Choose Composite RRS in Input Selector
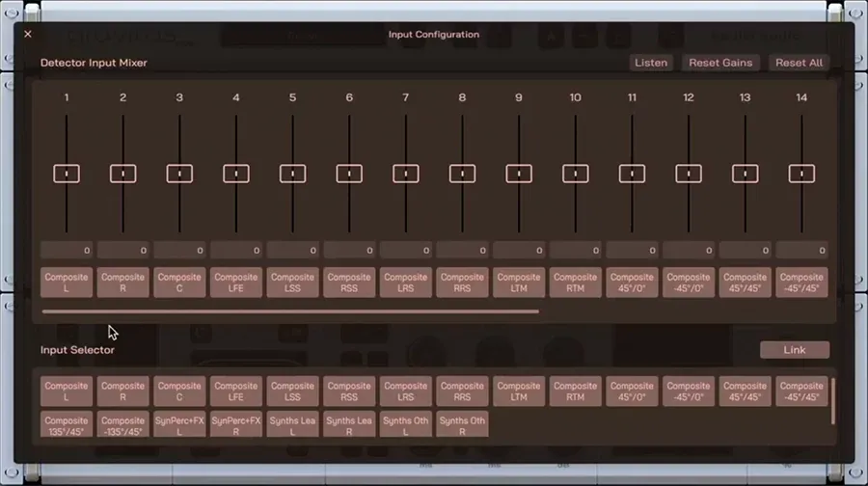 (462, 391)
